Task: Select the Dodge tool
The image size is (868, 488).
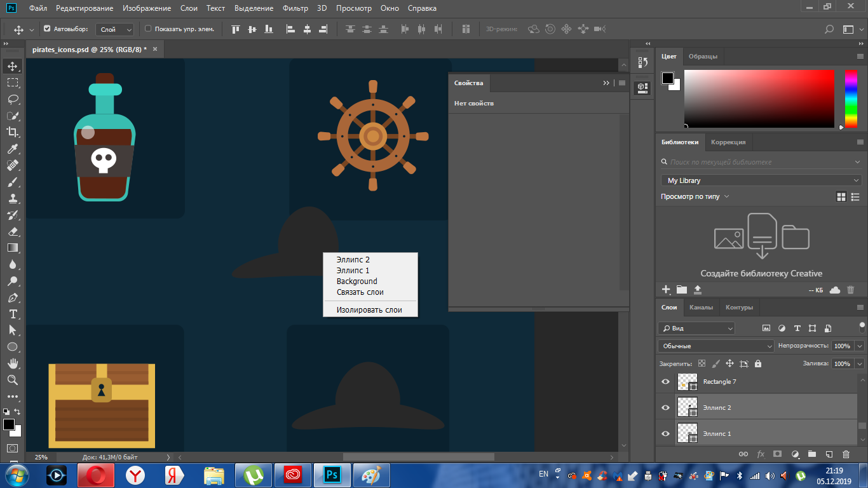Action: click(x=13, y=281)
